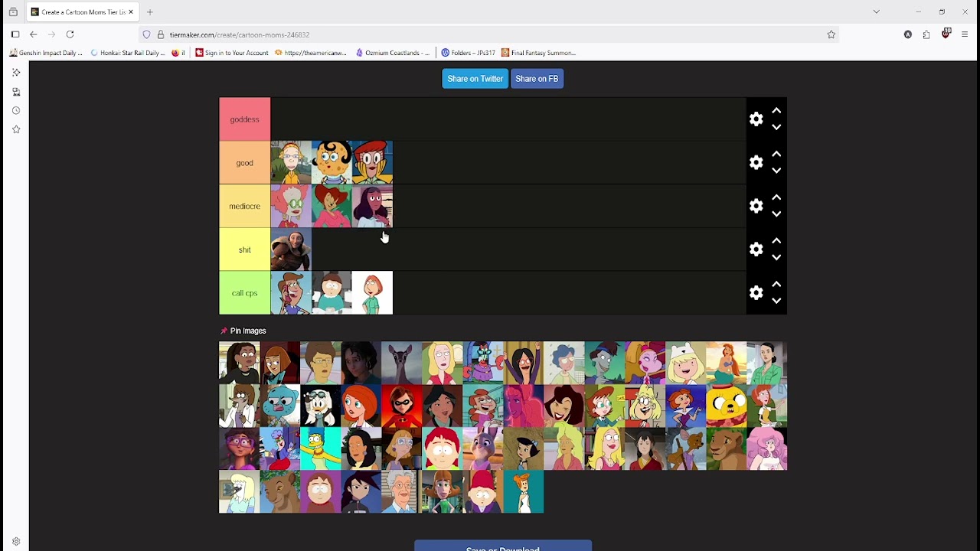Select the shit tier label
This screenshot has width=980, height=551.
[245, 249]
